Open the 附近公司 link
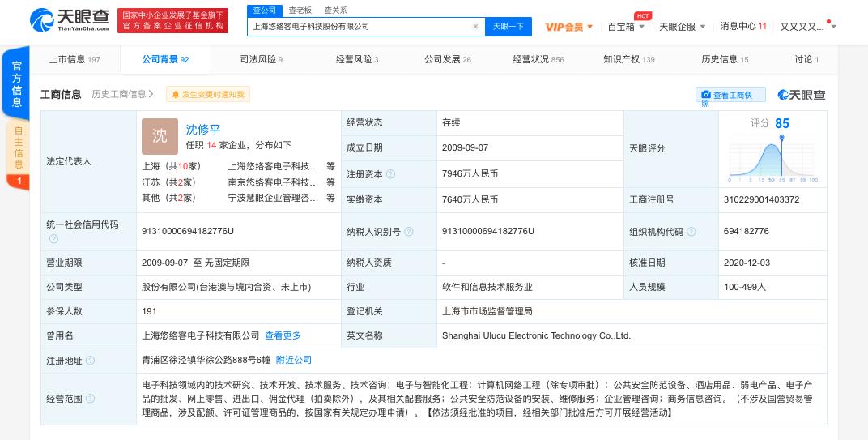 (x=294, y=360)
